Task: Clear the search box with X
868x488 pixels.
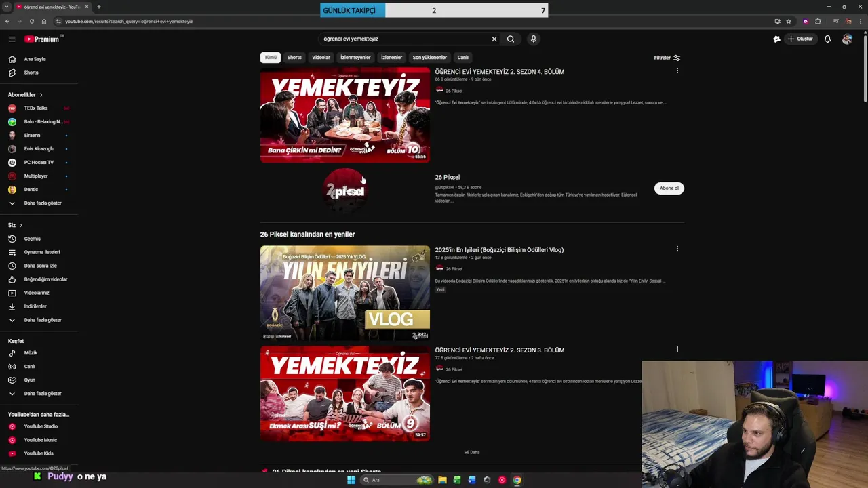Action: (x=494, y=39)
